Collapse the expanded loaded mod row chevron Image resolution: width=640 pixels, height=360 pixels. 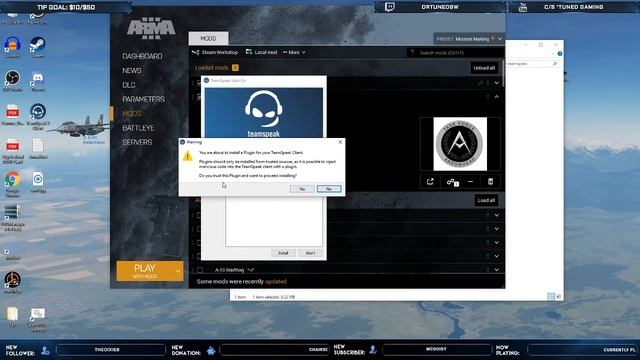point(497,97)
